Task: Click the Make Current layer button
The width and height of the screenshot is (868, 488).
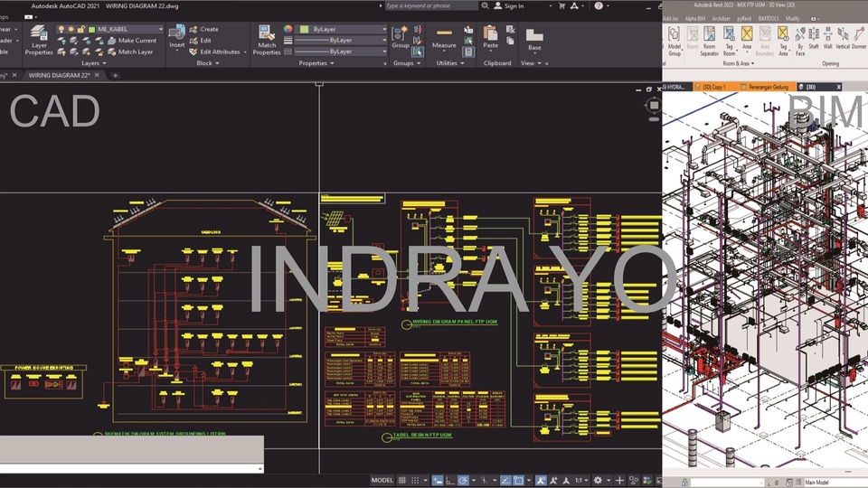Action: pyautogui.click(x=136, y=41)
